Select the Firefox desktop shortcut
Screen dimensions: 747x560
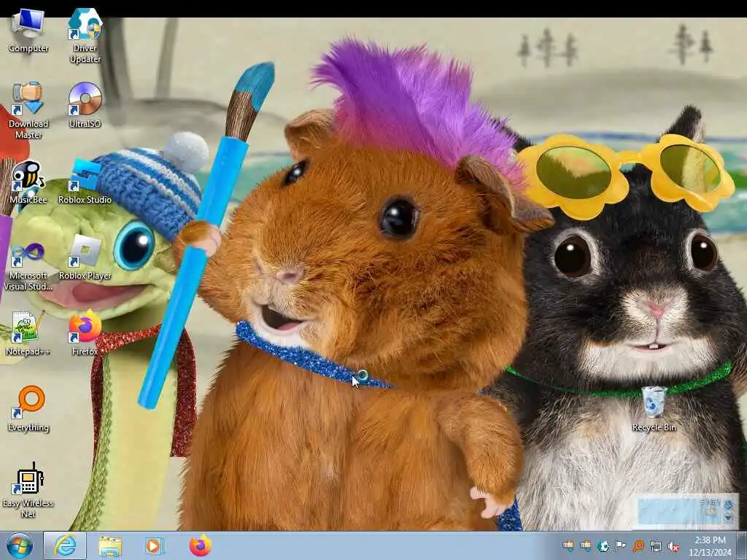pyautogui.click(x=85, y=333)
